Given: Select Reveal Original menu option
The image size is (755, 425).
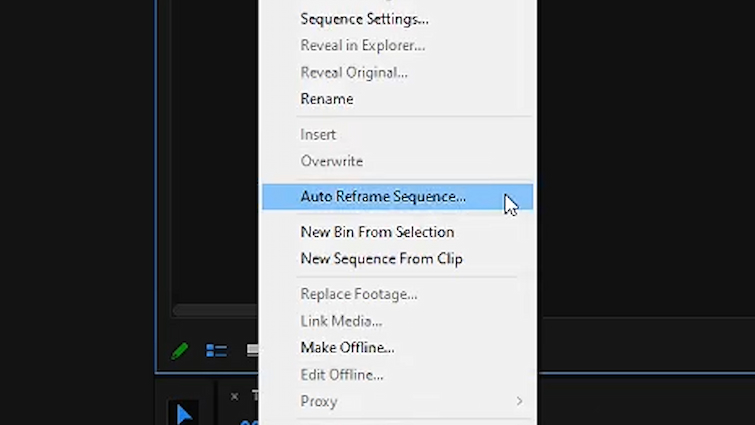Looking at the screenshot, I should pos(354,73).
